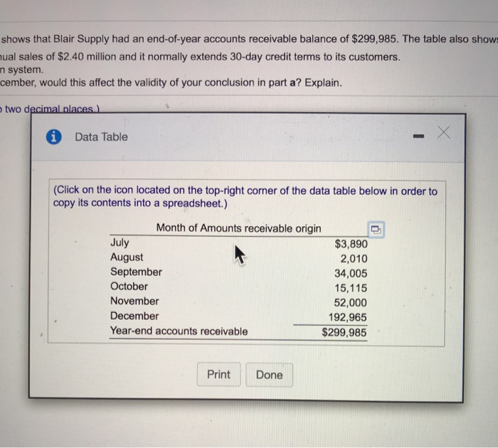Select the September row label
The height and width of the screenshot is (448, 498).
(137, 272)
